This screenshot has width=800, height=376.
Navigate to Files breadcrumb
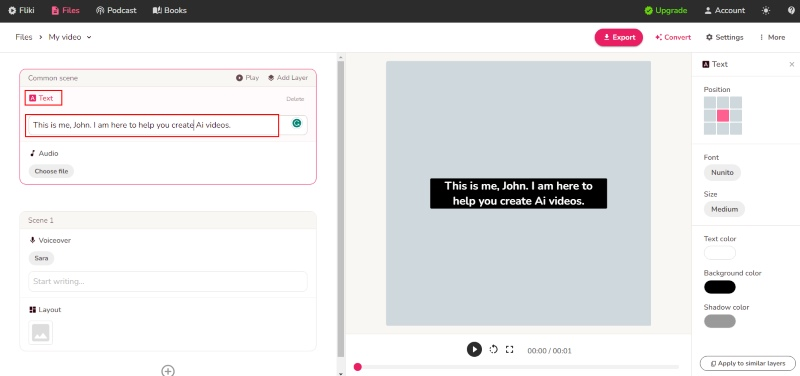coord(23,37)
